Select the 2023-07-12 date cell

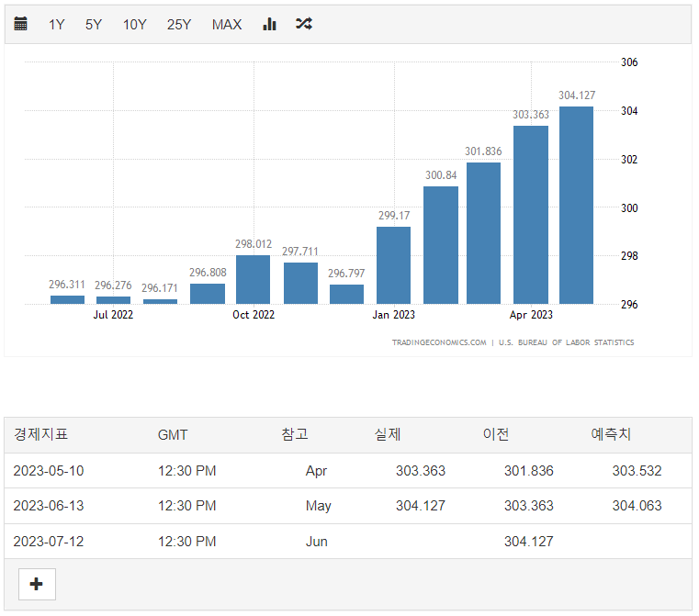(x=49, y=542)
